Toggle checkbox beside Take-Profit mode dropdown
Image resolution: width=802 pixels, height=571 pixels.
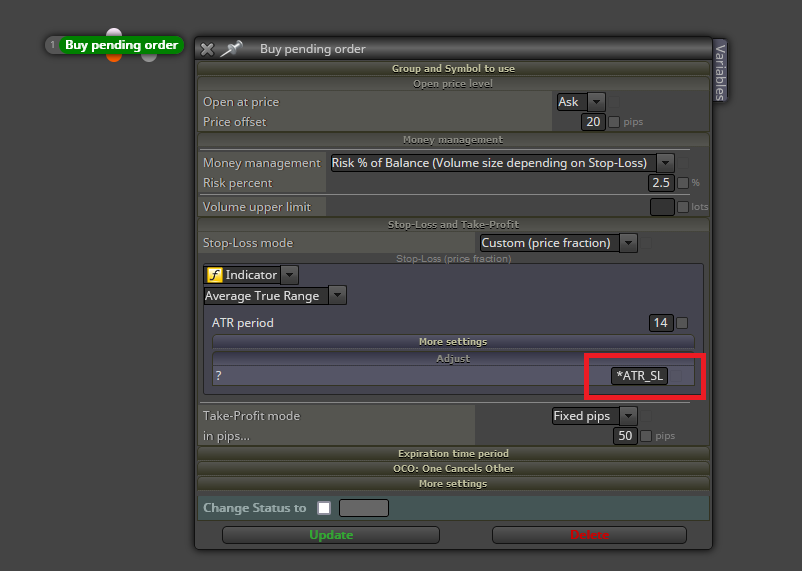pyautogui.click(x=646, y=415)
